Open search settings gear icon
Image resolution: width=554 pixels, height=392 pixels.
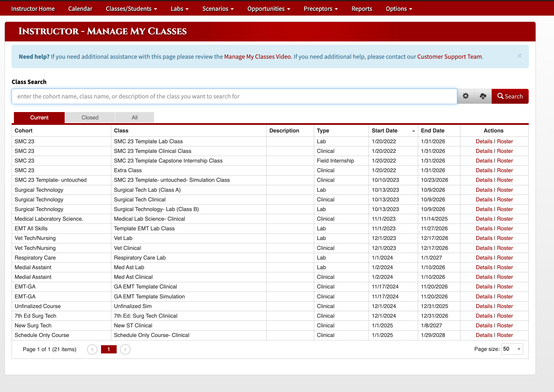click(x=466, y=96)
